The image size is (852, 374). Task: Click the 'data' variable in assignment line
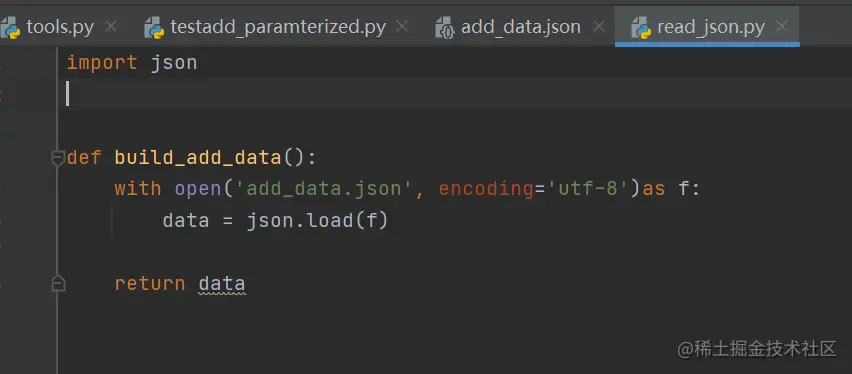(x=186, y=221)
